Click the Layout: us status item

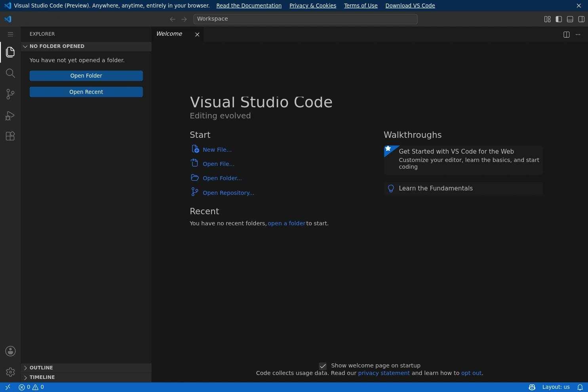556,387
